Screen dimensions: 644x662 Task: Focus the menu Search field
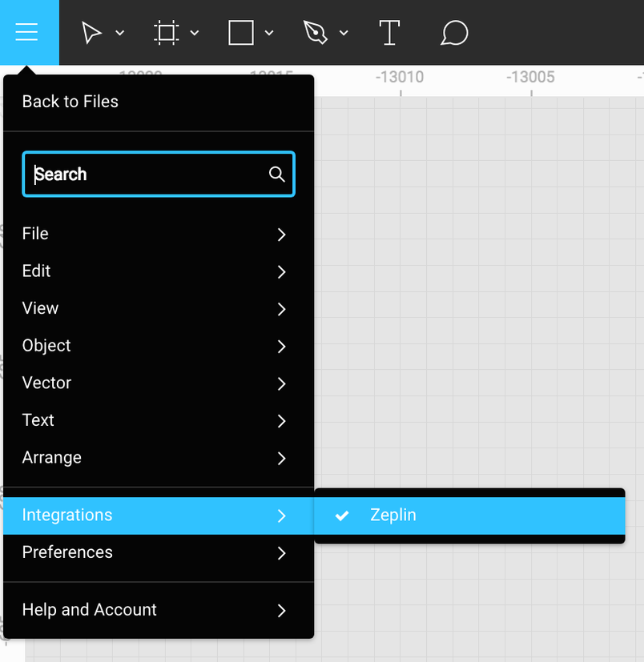tap(159, 174)
